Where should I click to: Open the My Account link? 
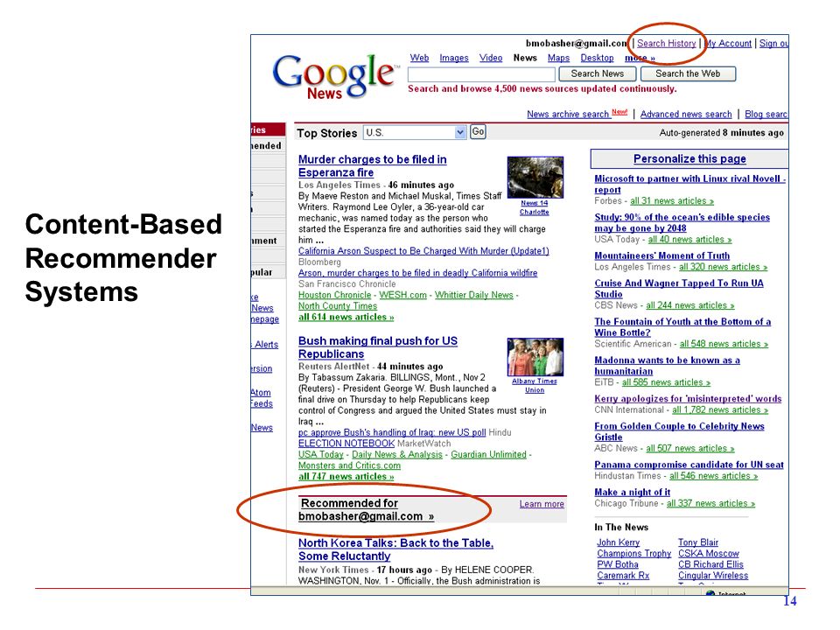pos(728,44)
